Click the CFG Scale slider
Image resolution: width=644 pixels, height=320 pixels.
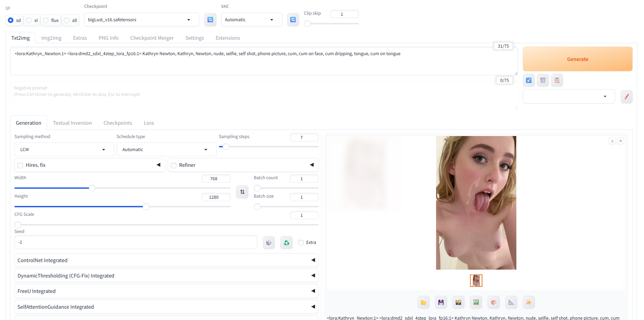(166, 225)
